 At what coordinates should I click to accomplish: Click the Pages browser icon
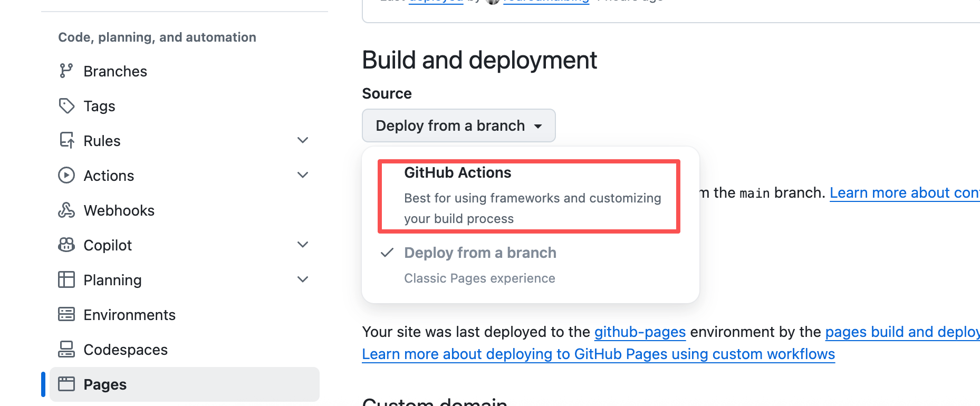point(66,384)
